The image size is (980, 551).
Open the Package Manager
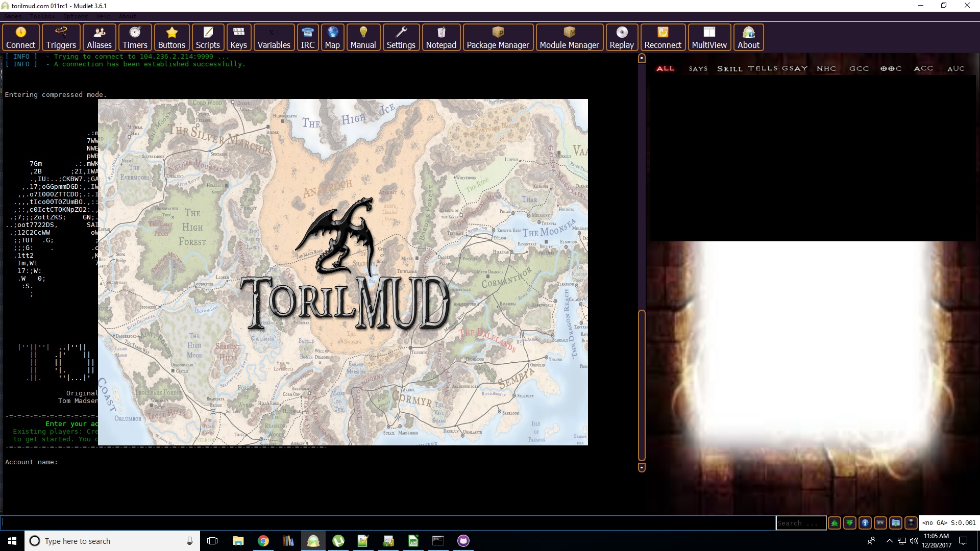498,37
